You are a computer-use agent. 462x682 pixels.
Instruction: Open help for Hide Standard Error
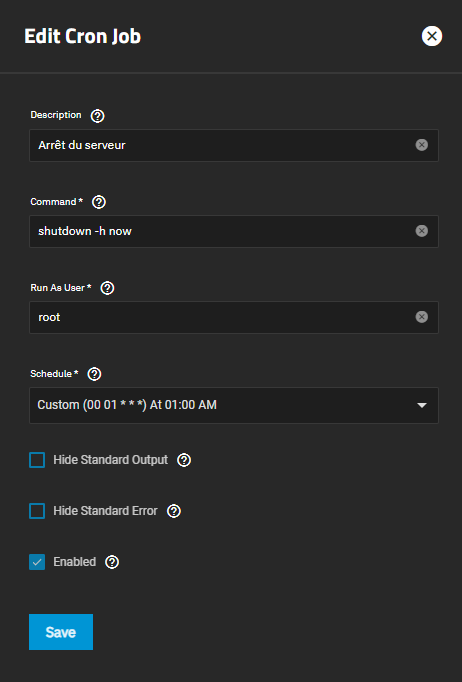(x=174, y=511)
